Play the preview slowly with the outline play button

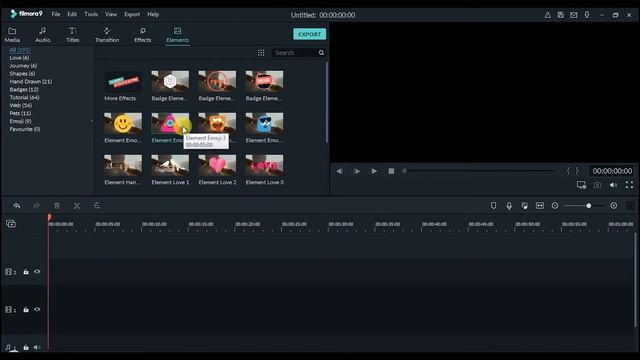pyautogui.click(x=357, y=171)
